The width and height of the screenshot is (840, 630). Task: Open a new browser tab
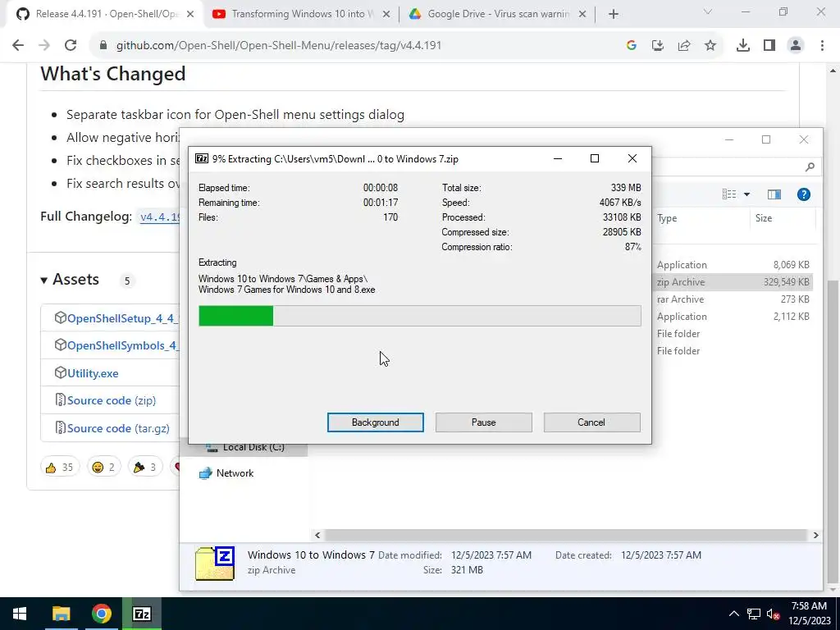pos(614,15)
